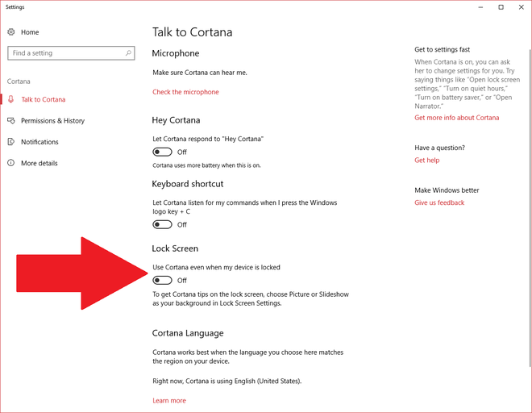Click the More details info icon
The image size is (532, 413).
[11, 163]
